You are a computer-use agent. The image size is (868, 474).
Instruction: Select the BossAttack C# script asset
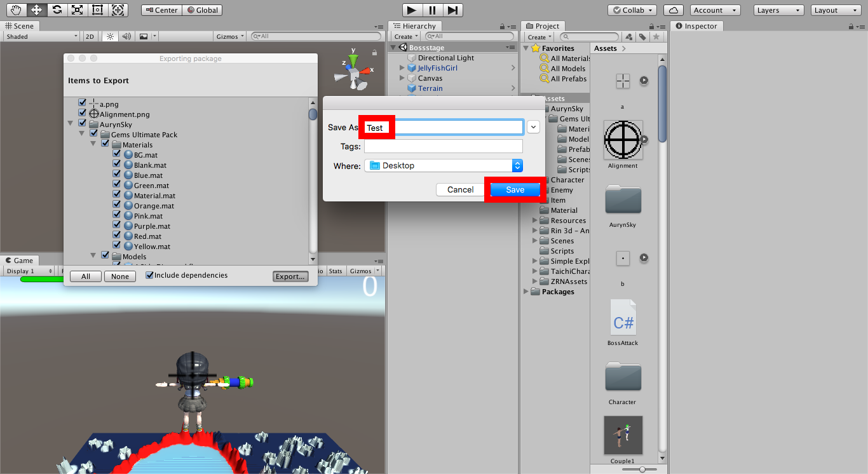tap(623, 318)
